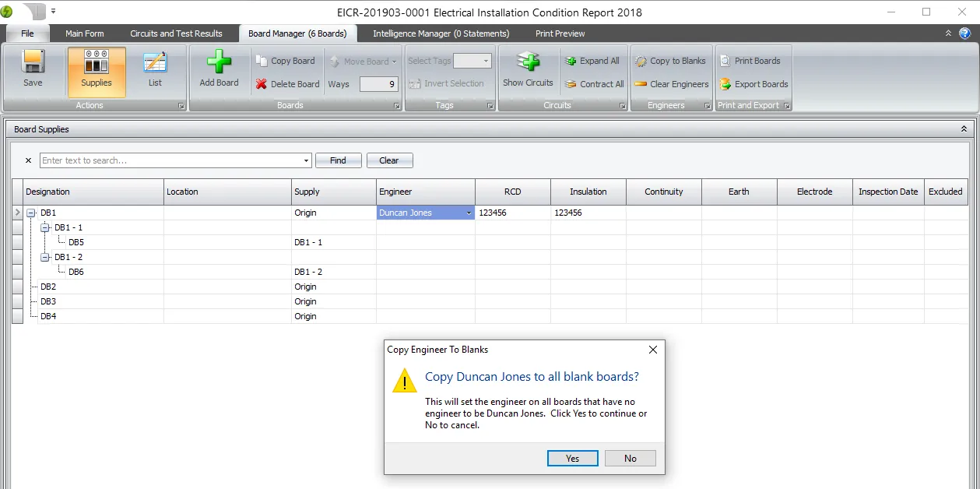Click the Find button next to search
The width and height of the screenshot is (980, 489).
point(338,160)
